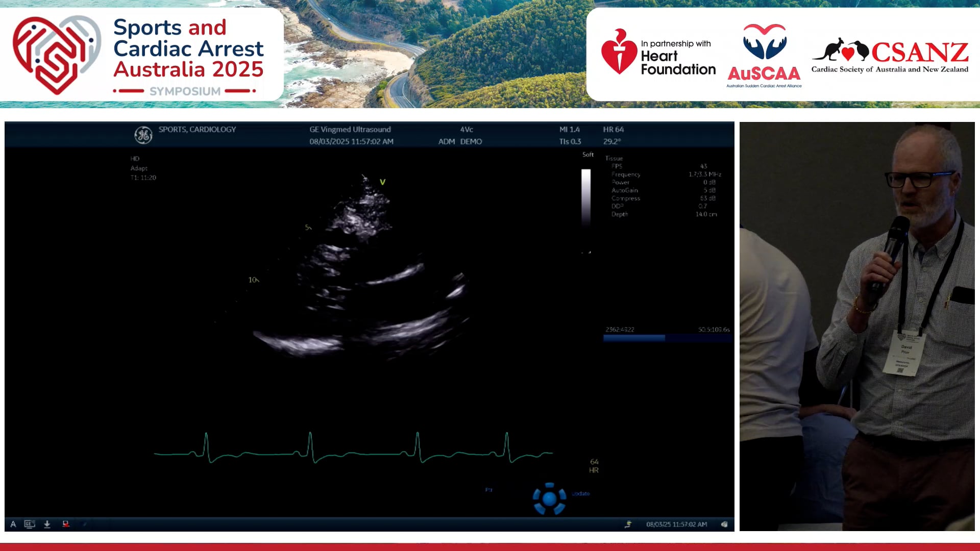Click the save arrow icon in bottom toolbar
980x551 pixels.
point(46,524)
